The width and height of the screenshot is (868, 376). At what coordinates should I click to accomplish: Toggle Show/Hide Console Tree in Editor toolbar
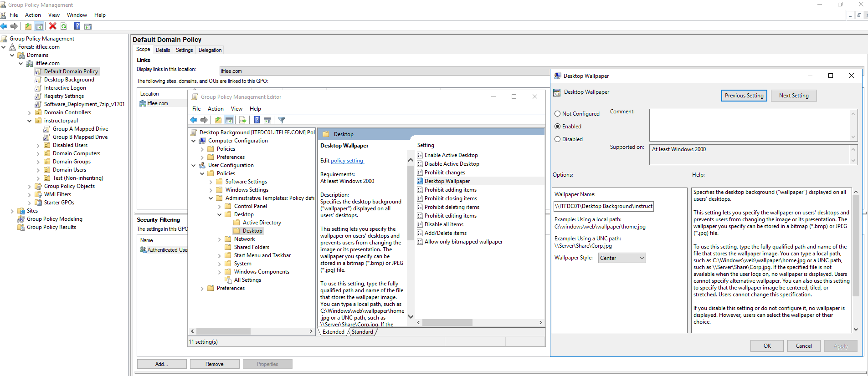229,120
